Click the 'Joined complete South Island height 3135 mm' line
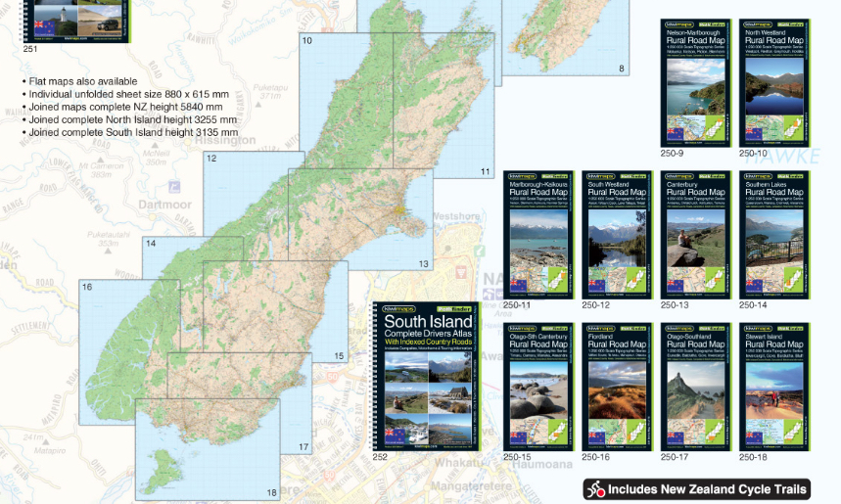 coord(130,132)
